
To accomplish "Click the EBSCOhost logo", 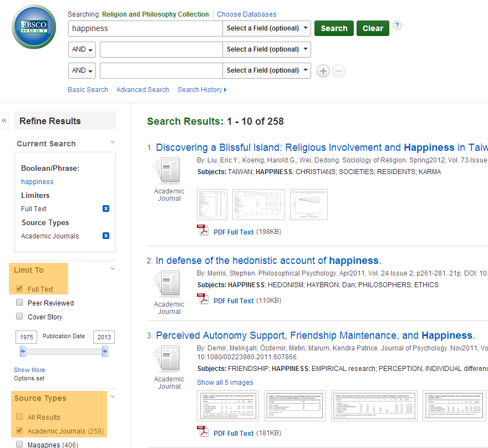I will tap(34, 27).
